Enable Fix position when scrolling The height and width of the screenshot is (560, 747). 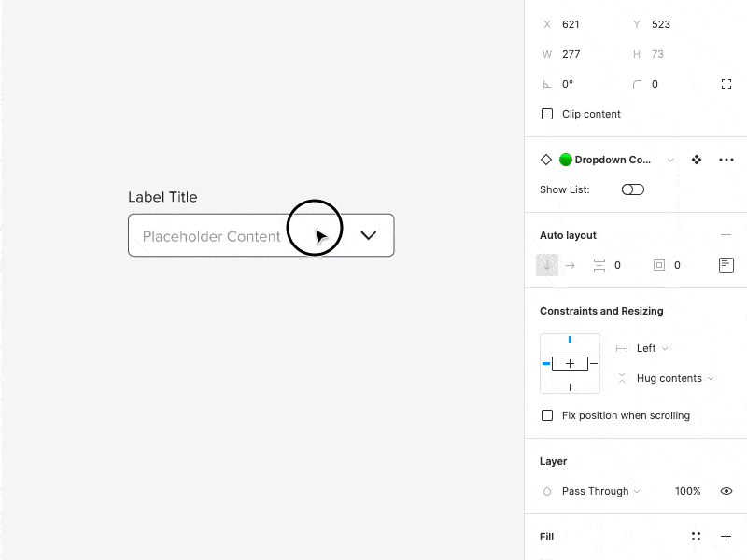pyautogui.click(x=547, y=415)
